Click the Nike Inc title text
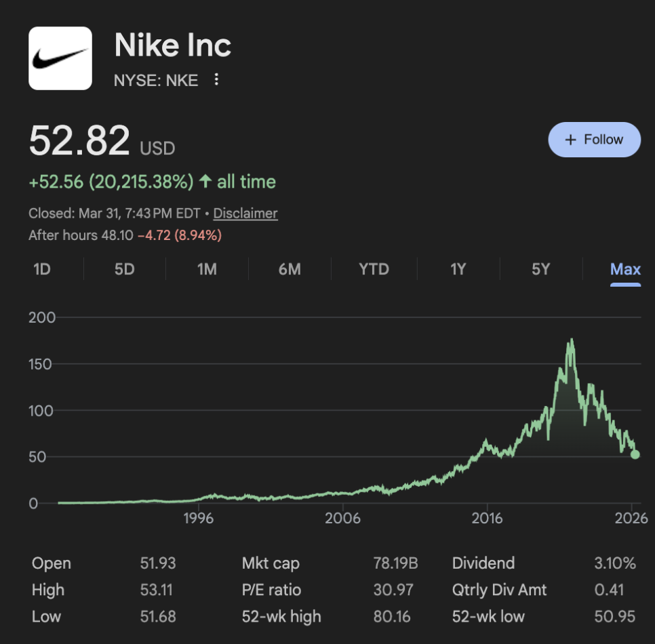 click(x=173, y=45)
